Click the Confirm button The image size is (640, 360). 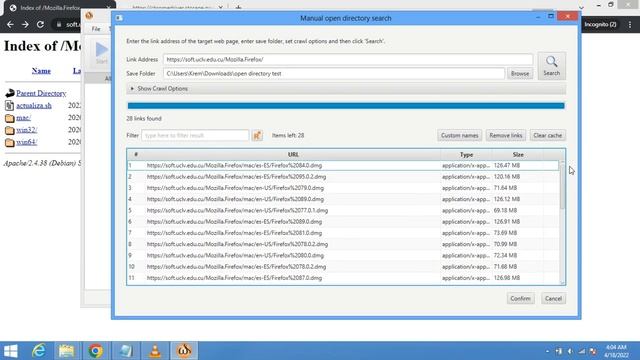coord(520,298)
